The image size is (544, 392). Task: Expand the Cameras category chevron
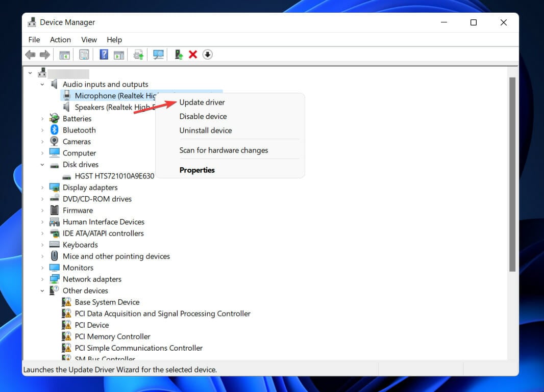[42, 141]
